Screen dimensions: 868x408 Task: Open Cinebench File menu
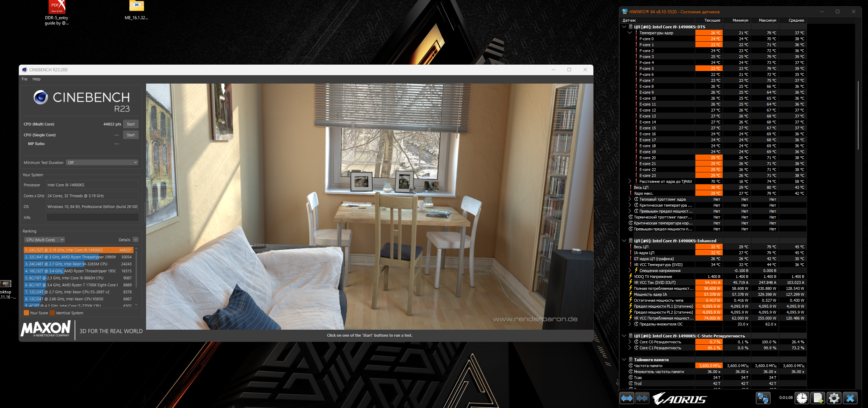24,79
